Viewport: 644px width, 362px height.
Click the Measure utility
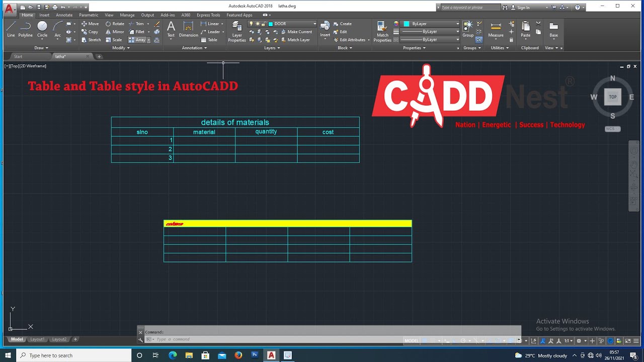pos(496,29)
